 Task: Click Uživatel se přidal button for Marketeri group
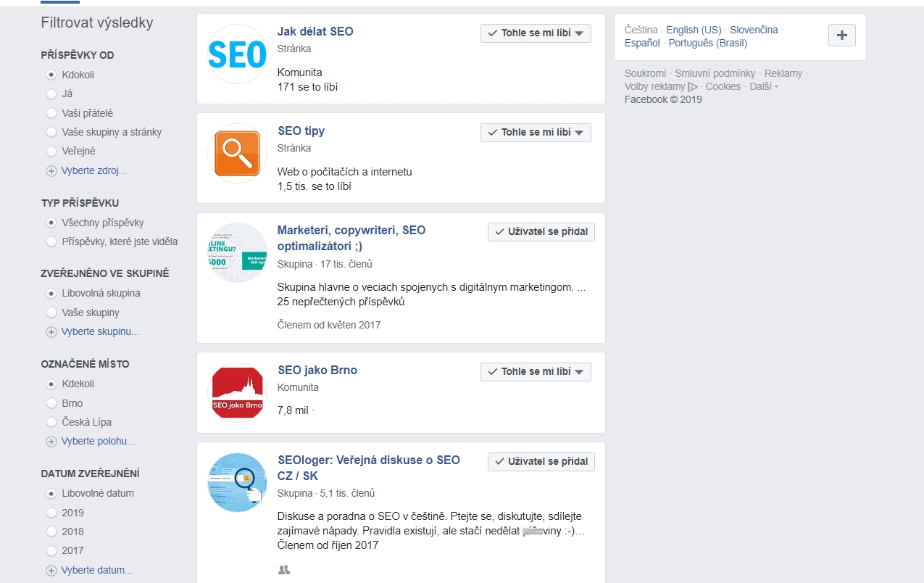pyautogui.click(x=541, y=232)
